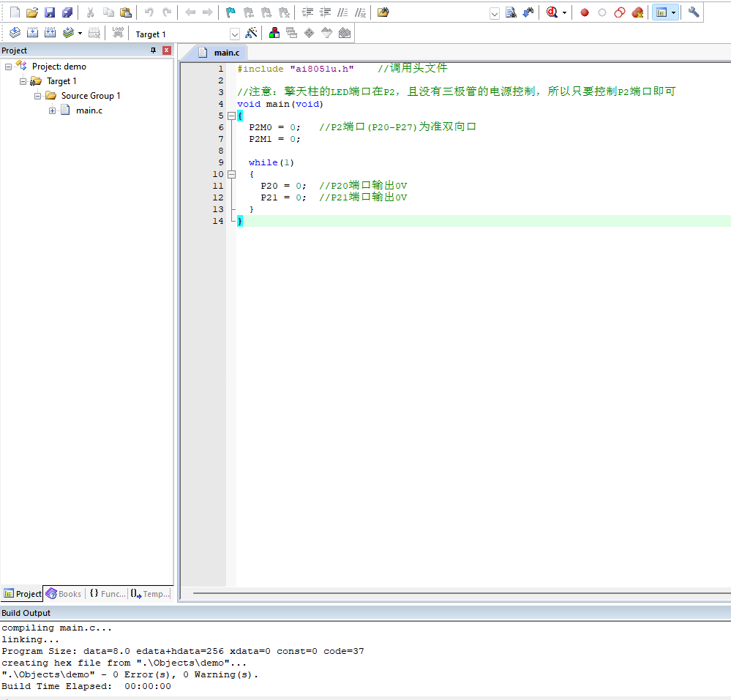This screenshot has width=731, height=700.
Task: Open the Configuration wrench tool
Action: coord(694,12)
